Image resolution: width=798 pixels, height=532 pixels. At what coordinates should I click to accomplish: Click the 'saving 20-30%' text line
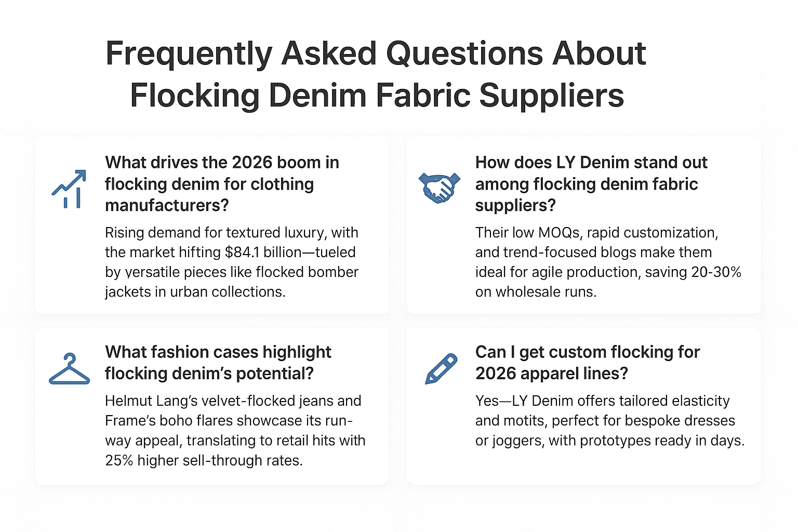(x=608, y=272)
